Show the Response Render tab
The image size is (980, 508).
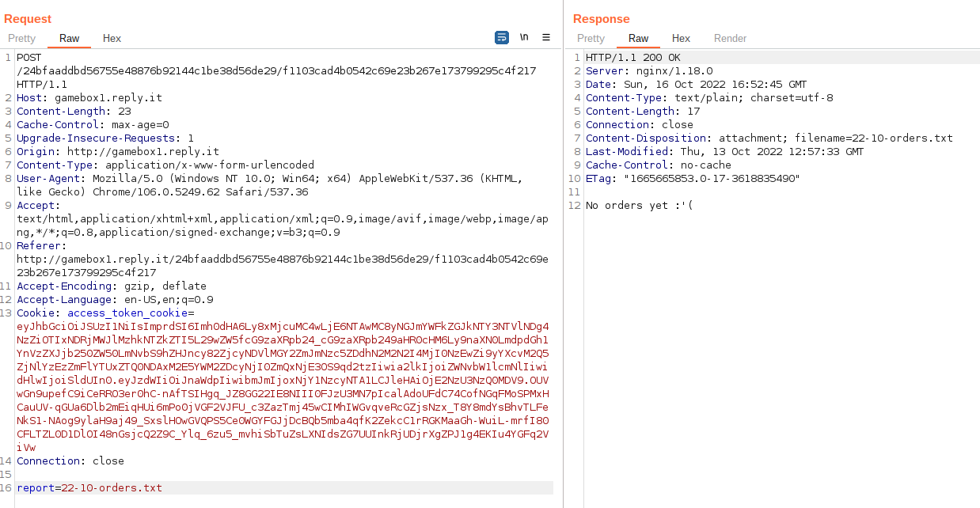730,38
